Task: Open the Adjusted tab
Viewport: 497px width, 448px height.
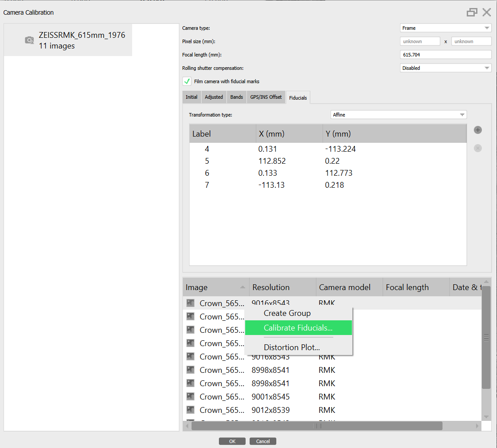Action: click(x=214, y=97)
